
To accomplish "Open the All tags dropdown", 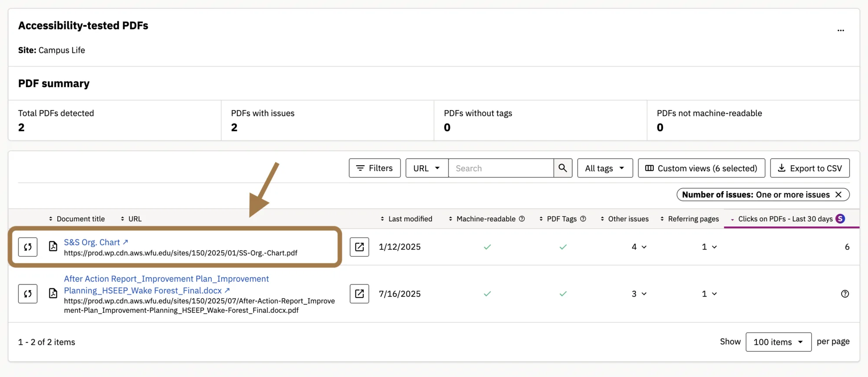I will click(x=605, y=168).
